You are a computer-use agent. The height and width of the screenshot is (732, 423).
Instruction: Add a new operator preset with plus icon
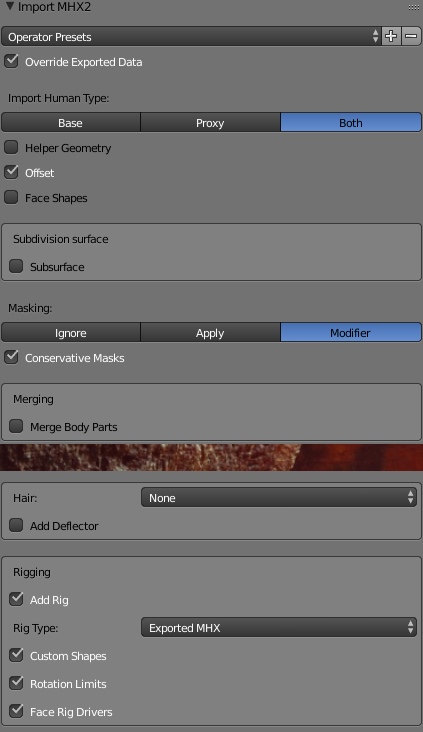[391, 36]
